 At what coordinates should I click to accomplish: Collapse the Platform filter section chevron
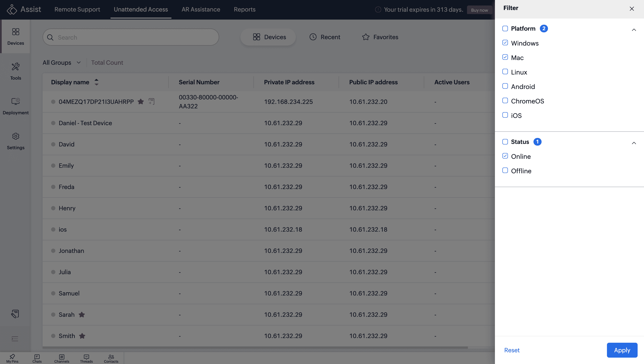[634, 30]
